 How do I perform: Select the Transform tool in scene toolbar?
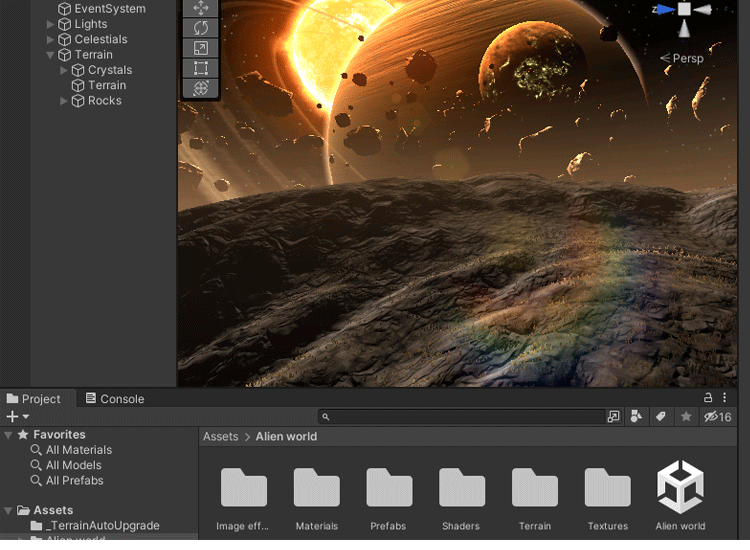pyautogui.click(x=200, y=88)
